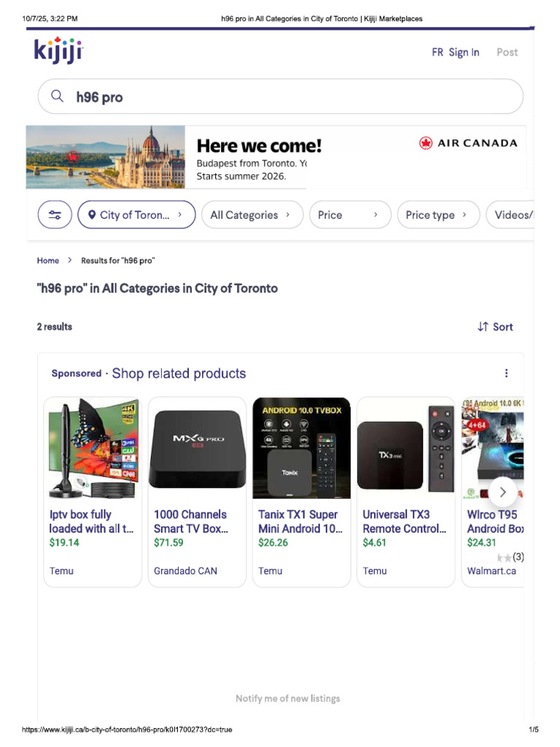Focus the h96 pro search field

pos(281,96)
